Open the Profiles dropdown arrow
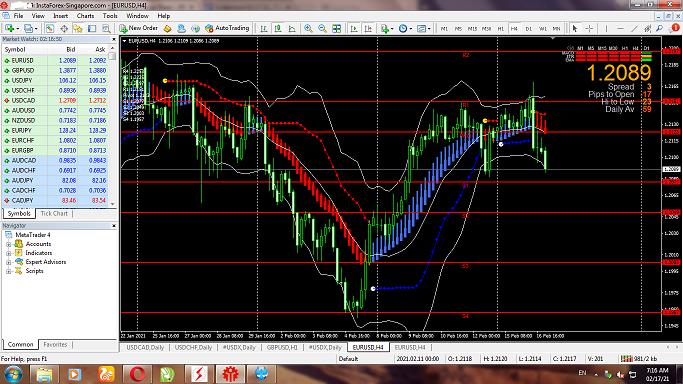Image resolution: width=683 pixels, height=384 pixels. (x=36, y=29)
